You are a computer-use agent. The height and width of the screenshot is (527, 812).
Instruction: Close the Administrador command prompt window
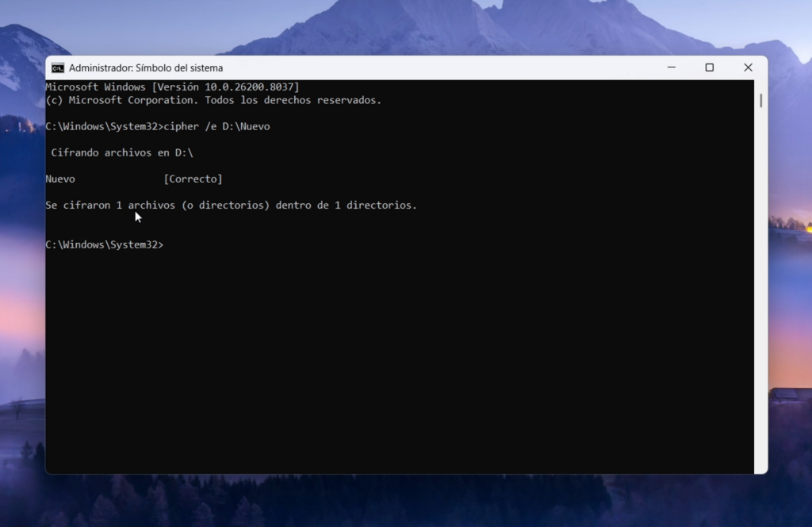[x=747, y=67]
